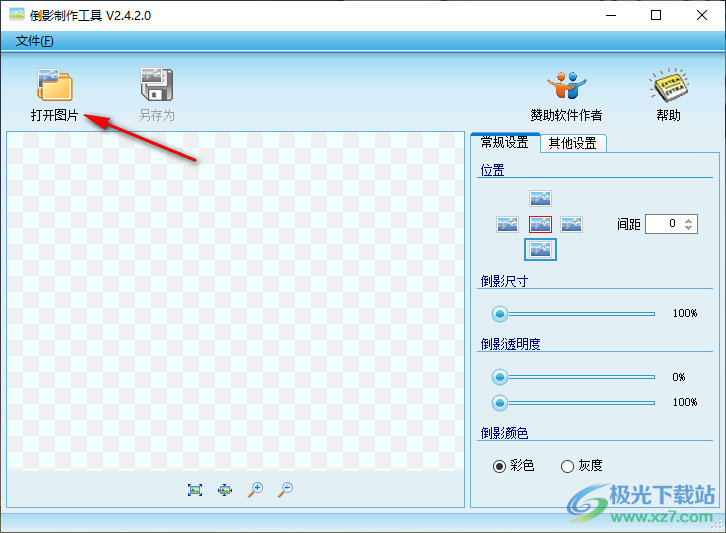Set reflection position to left
This screenshot has width=726, height=533.
[507, 225]
